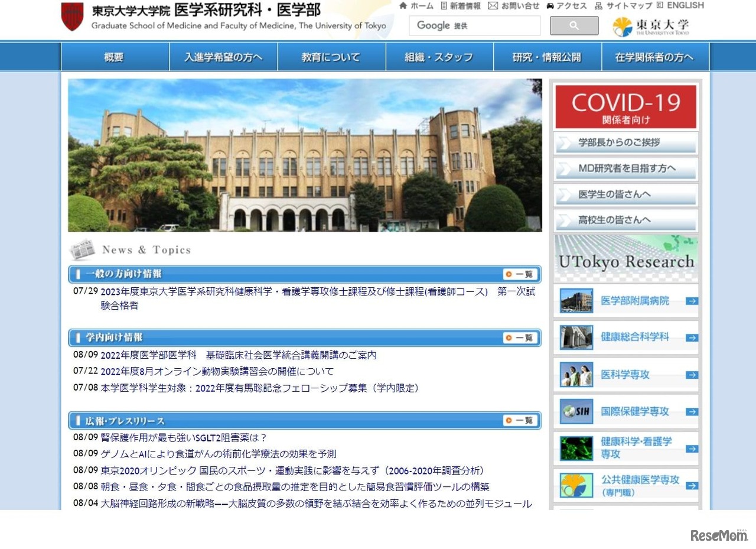Viewport: 756px width, 549px height.
Task: Click the magnifying glass search button
Action: click(573, 25)
